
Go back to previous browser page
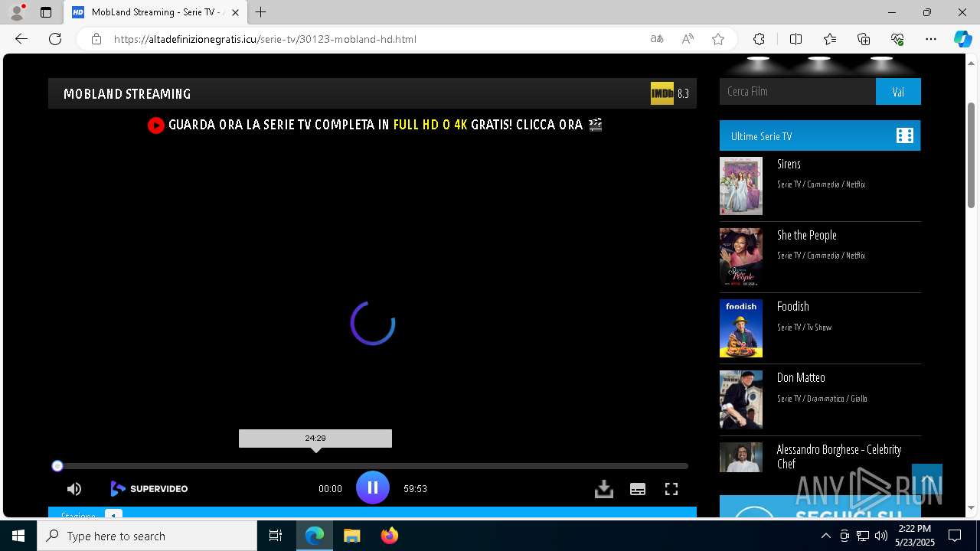point(21,39)
